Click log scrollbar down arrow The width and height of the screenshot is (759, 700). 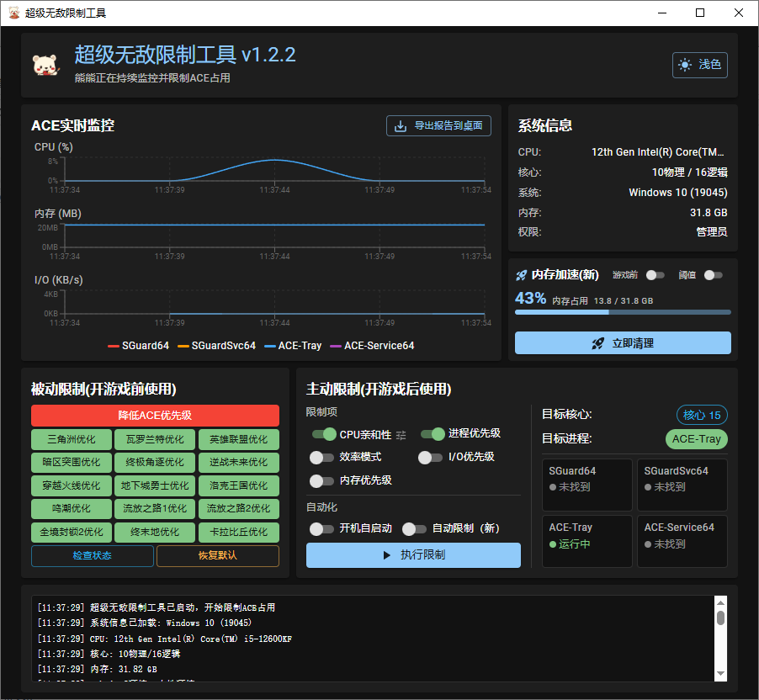pyautogui.click(x=721, y=674)
